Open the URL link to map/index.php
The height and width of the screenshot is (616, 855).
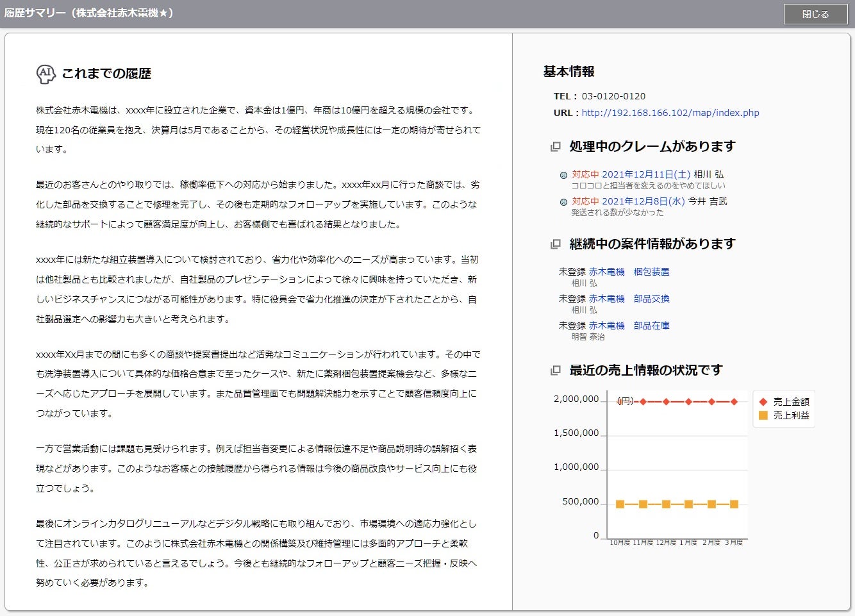coord(670,113)
